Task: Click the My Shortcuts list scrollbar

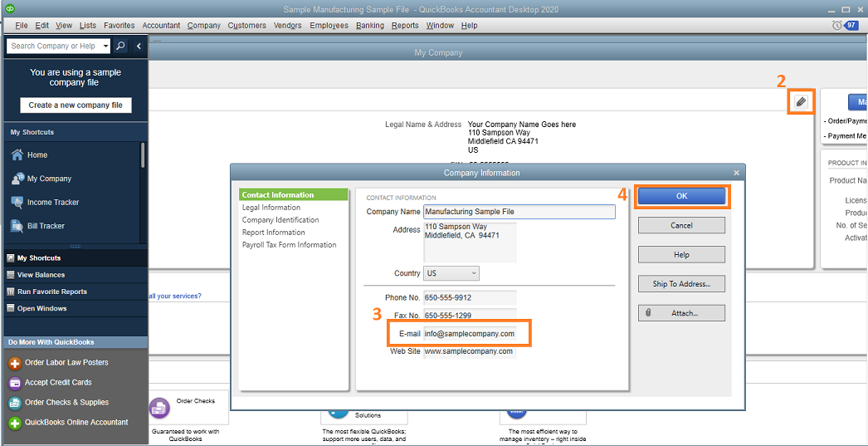Action: click(x=143, y=155)
